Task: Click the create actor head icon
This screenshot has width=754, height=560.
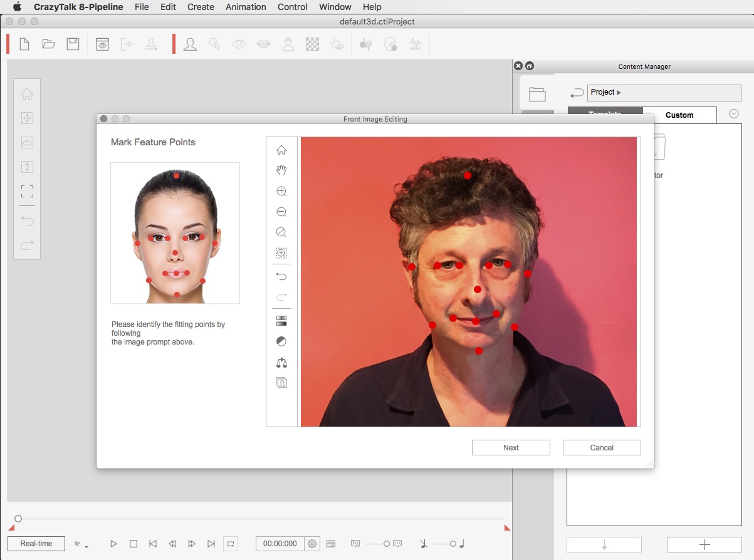Action: click(190, 44)
